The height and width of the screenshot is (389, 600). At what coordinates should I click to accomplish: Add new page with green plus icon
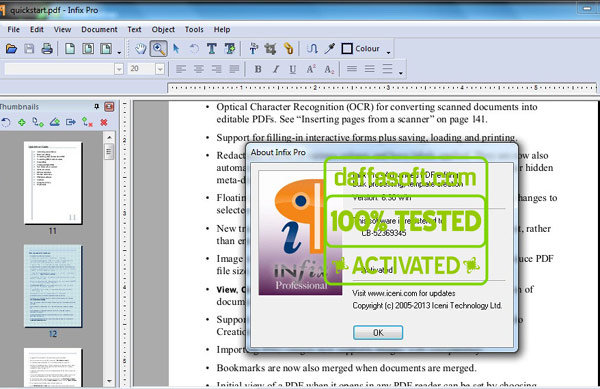click(x=22, y=122)
